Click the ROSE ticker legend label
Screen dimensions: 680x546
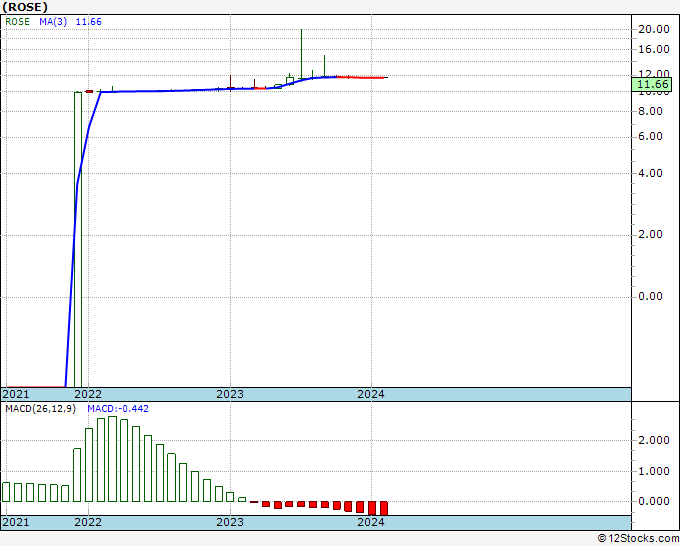pos(17,22)
